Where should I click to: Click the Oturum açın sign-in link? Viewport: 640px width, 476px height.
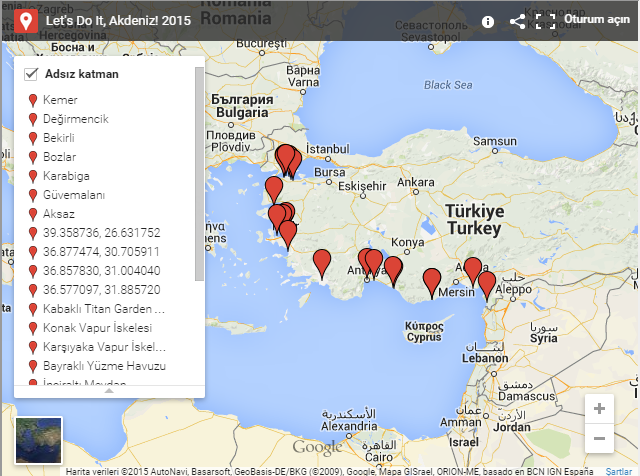pos(597,20)
